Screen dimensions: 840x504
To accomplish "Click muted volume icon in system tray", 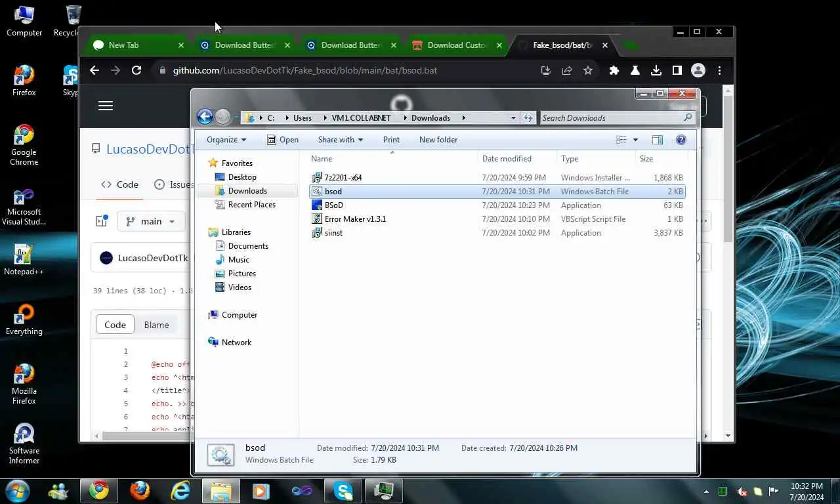I will (x=742, y=491).
